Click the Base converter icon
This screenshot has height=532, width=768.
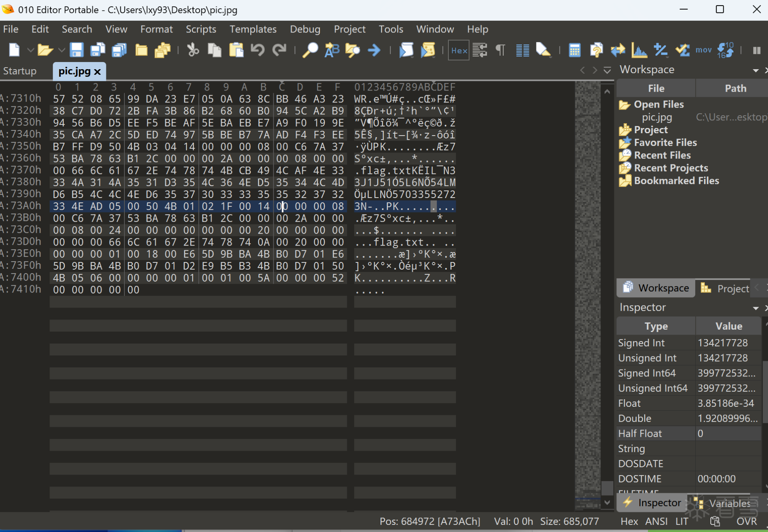(x=725, y=50)
